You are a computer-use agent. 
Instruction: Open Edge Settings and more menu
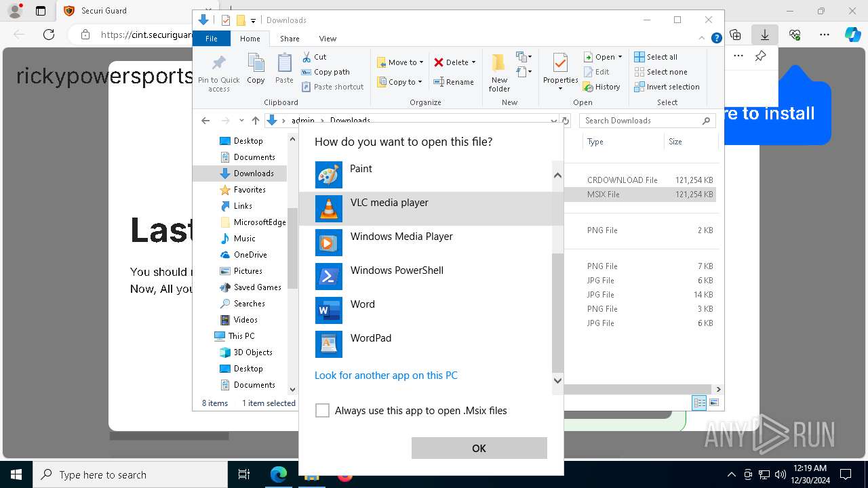pyautogui.click(x=825, y=34)
